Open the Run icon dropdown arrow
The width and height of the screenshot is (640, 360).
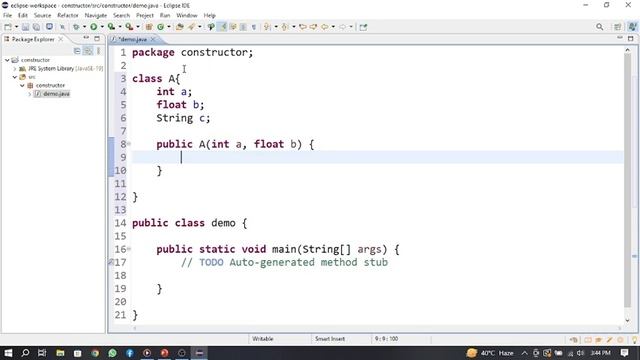pyautogui.click(x=102, y=27)
